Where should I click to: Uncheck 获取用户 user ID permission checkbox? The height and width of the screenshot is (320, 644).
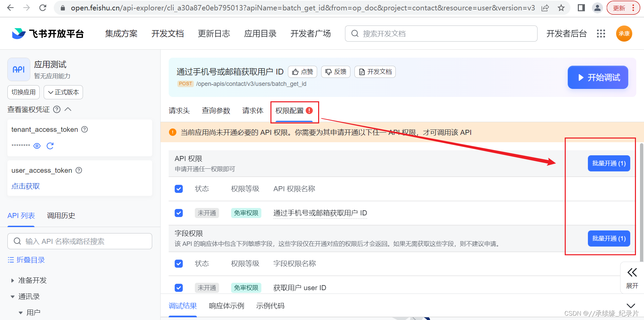[179, 288]
